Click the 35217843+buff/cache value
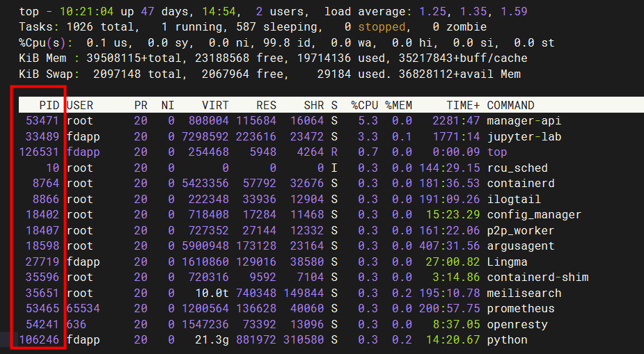The height and width of the screenshot is (354, 644). 463,58
